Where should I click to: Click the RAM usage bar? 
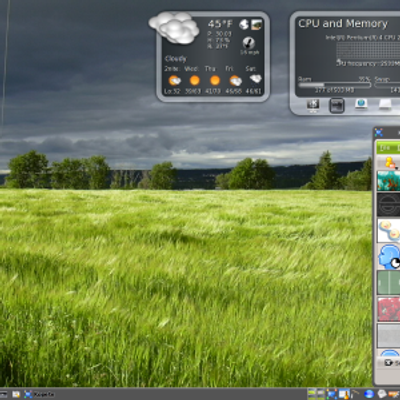(x=335, y=85)
